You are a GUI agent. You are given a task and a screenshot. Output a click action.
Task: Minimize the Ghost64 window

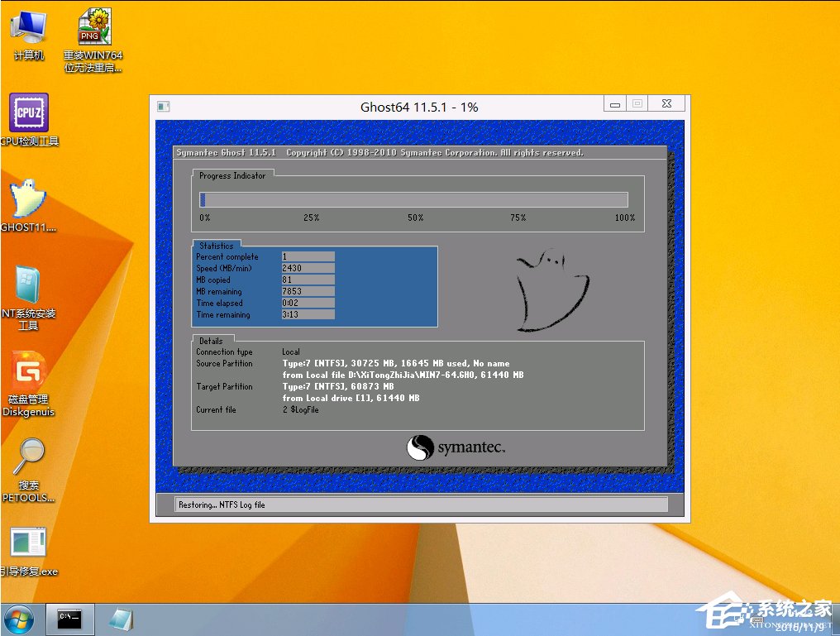(x=614, y=104)
